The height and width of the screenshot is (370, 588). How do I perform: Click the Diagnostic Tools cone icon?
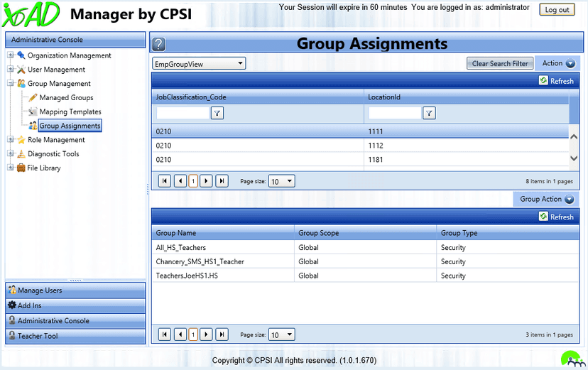tap(21, 153)
